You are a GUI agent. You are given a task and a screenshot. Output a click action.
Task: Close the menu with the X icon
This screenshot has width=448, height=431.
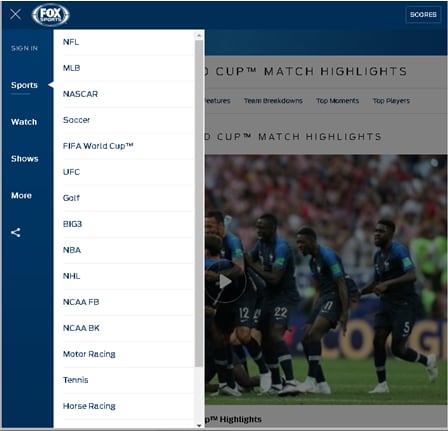click(15, 14)
